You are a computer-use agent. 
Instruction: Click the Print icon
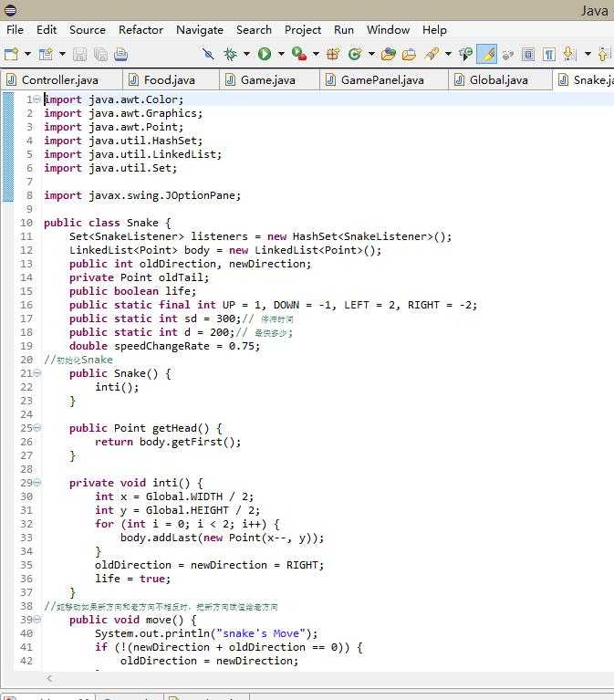tap(120, 54)
